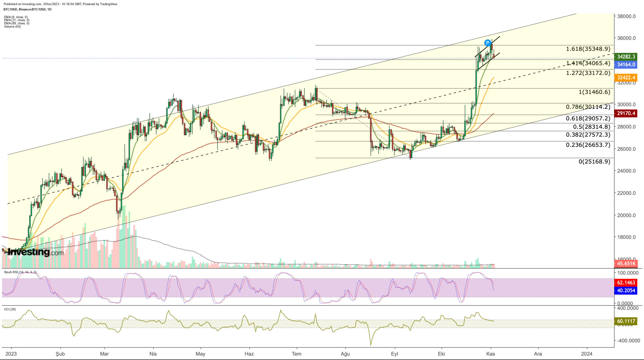
Task: Click the 36000.0 price axis label
Action: (x=626, y=38)
